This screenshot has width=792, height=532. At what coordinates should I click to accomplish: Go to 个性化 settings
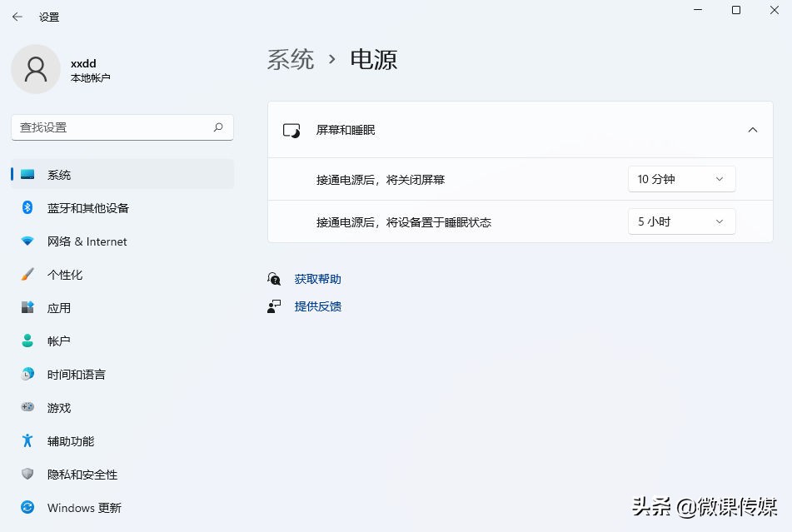tap(122, 274)
